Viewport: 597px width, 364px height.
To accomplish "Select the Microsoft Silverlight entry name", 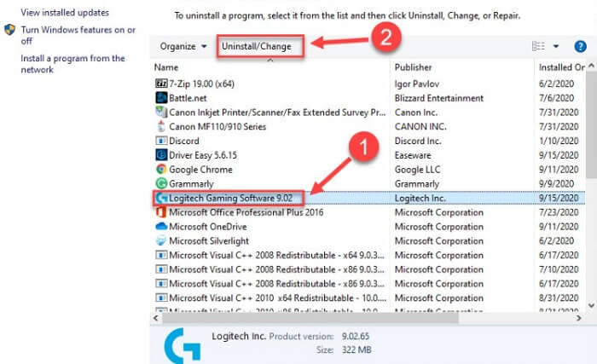I will 209,240.
